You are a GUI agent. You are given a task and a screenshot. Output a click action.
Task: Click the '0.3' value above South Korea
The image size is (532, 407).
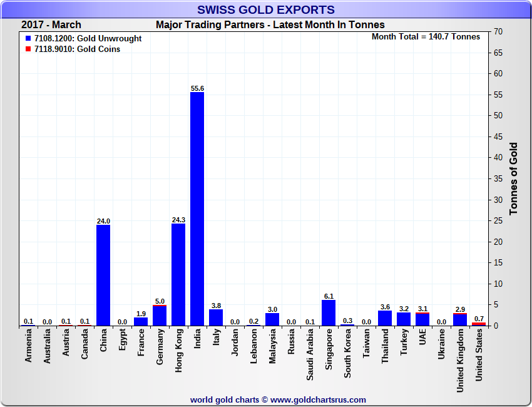coord(347,321)
